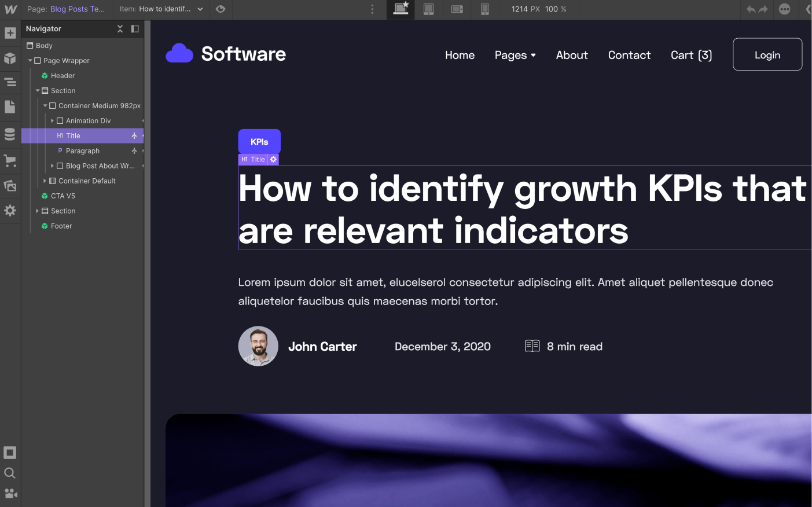812x507 pixels.
Task: Click the cloud logo on the page
Action: [x=179, y=53]
